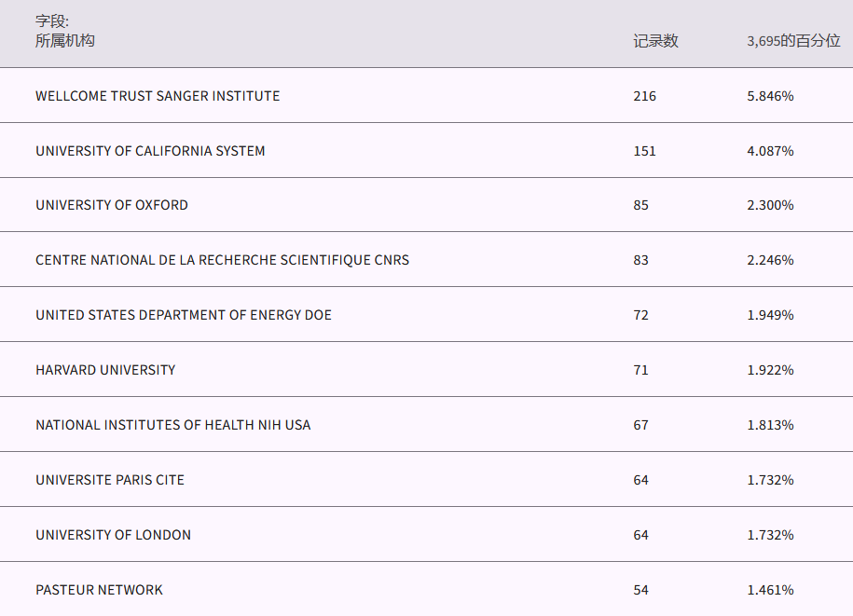Viewport: 853px width, 616px height.
Task: Select PASTEUR NETWORK row
Action: point(99,590)
